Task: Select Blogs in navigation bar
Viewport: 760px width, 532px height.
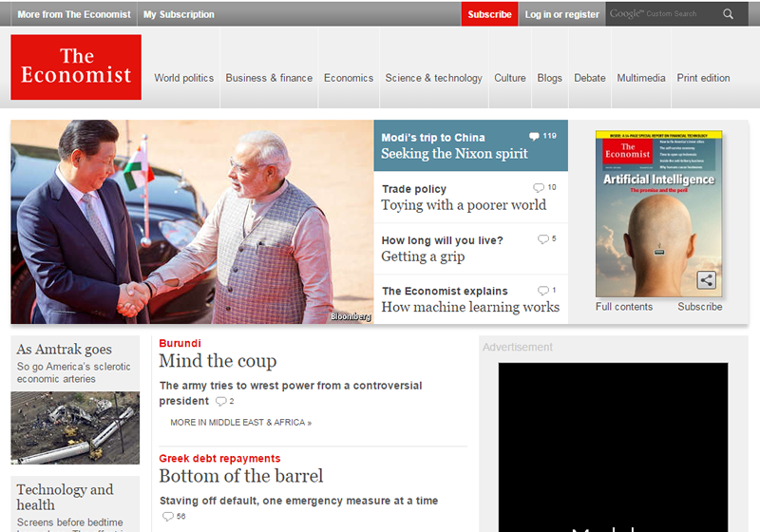Action: 550,78
